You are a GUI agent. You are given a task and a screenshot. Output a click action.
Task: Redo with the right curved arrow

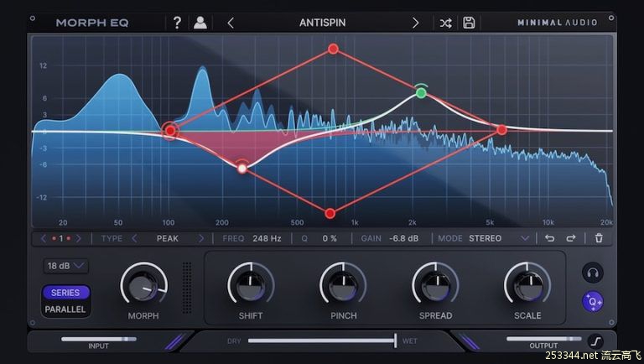coord(571,238)
